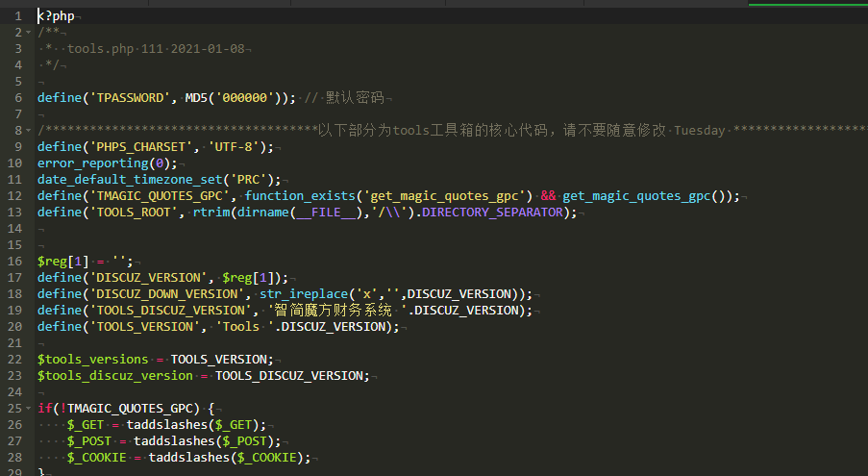Click DIRECTORY_SEPARATOR on line 13
Screen dimensions: 868x476
point(493,213)
